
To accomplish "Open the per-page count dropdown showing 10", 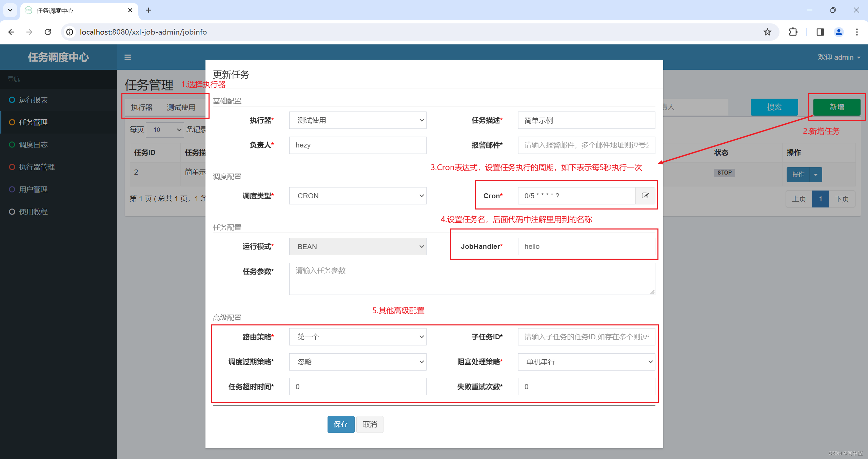I will click(x=165, y=129).
